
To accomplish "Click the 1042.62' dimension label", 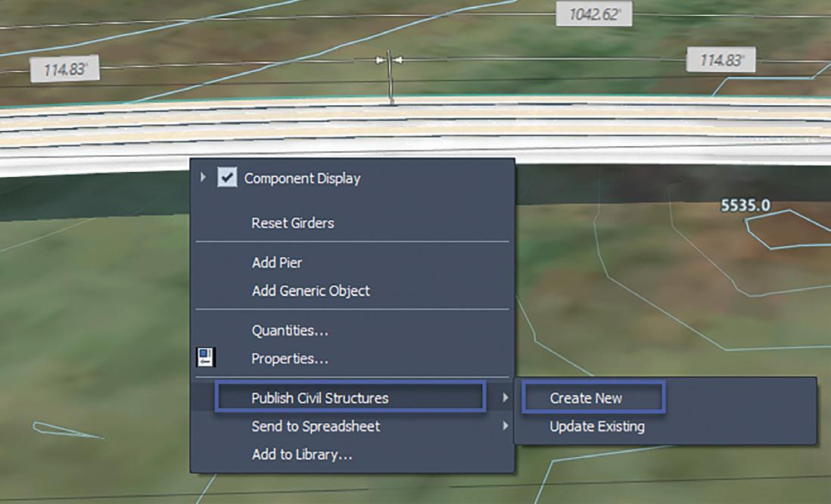I will [593, 14].
